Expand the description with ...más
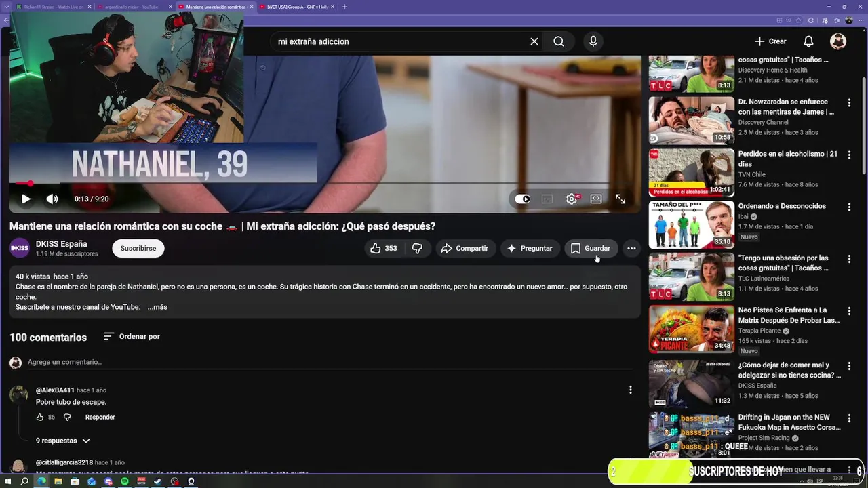 click(x=157, y=307)
